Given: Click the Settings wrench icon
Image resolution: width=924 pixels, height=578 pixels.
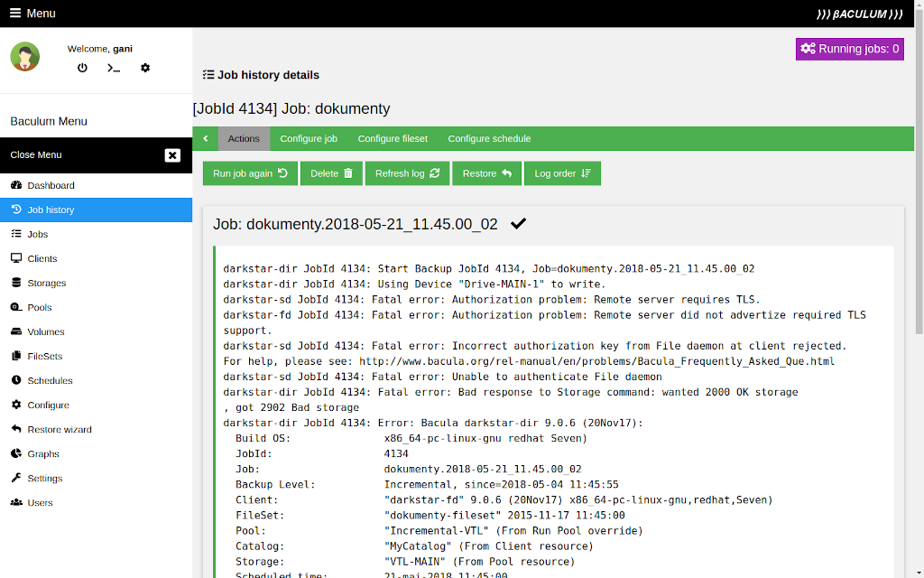Looking at the screenshot, I should point(16,478).
